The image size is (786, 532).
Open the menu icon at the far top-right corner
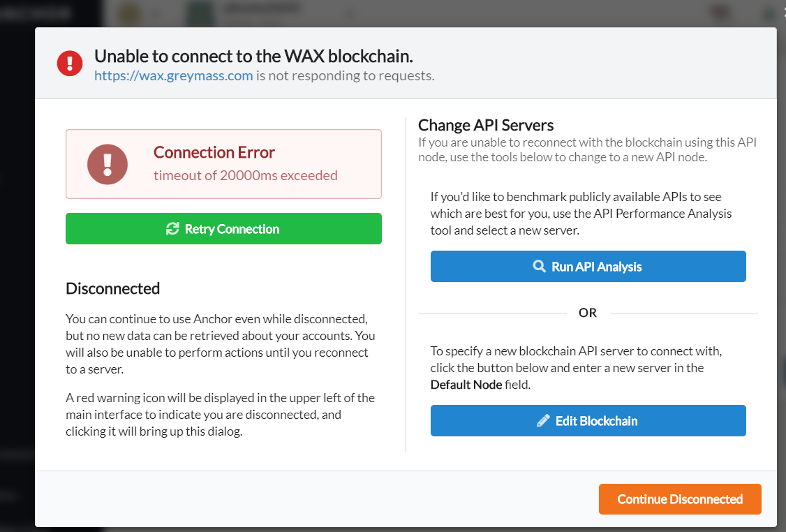click(782, 13)
